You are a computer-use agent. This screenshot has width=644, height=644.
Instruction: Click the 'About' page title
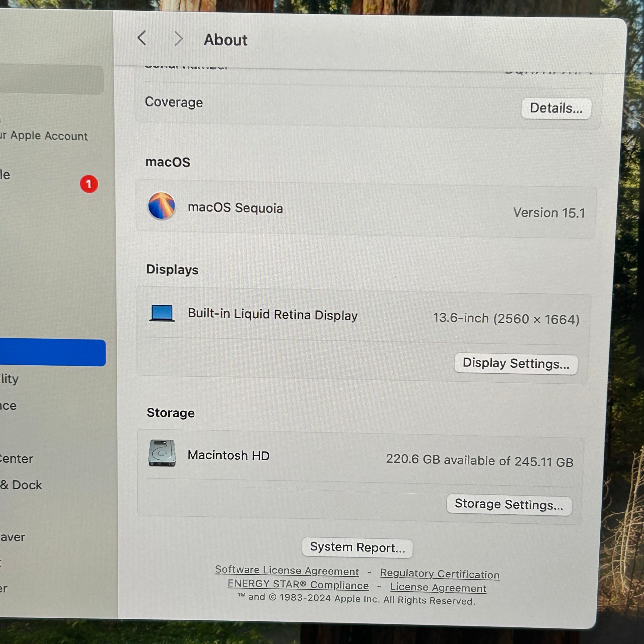(x=226, y=40)
